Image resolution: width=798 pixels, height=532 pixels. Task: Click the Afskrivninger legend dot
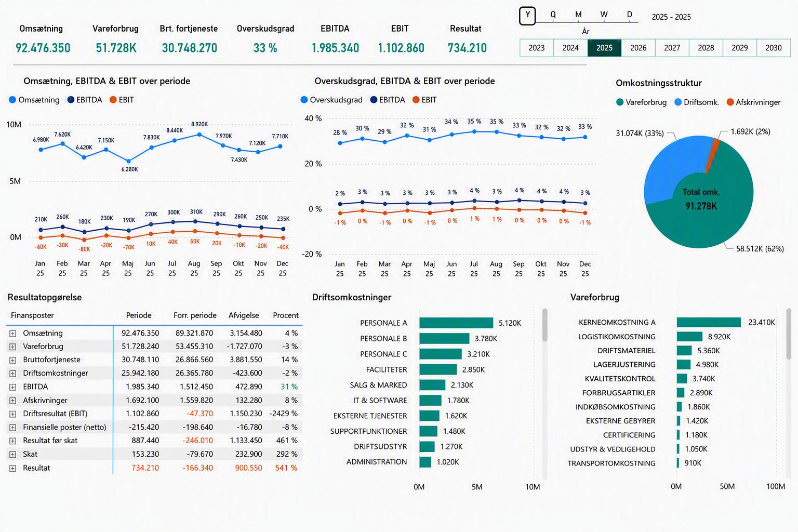pyautogui.click(x=730, y=102)
